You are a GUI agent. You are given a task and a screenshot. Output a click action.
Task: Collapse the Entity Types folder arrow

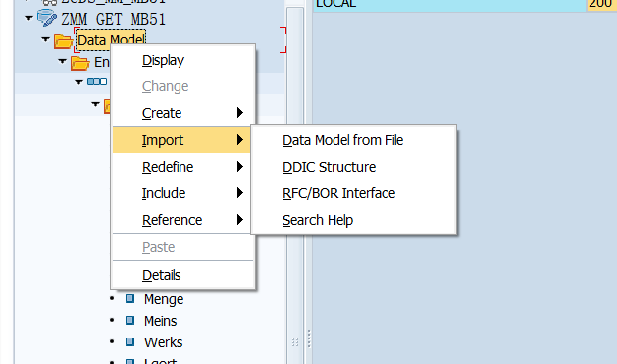62,61
